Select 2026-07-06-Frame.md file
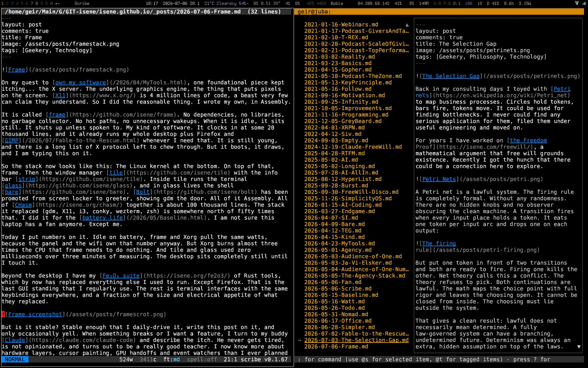 click(x=336, y=347)
